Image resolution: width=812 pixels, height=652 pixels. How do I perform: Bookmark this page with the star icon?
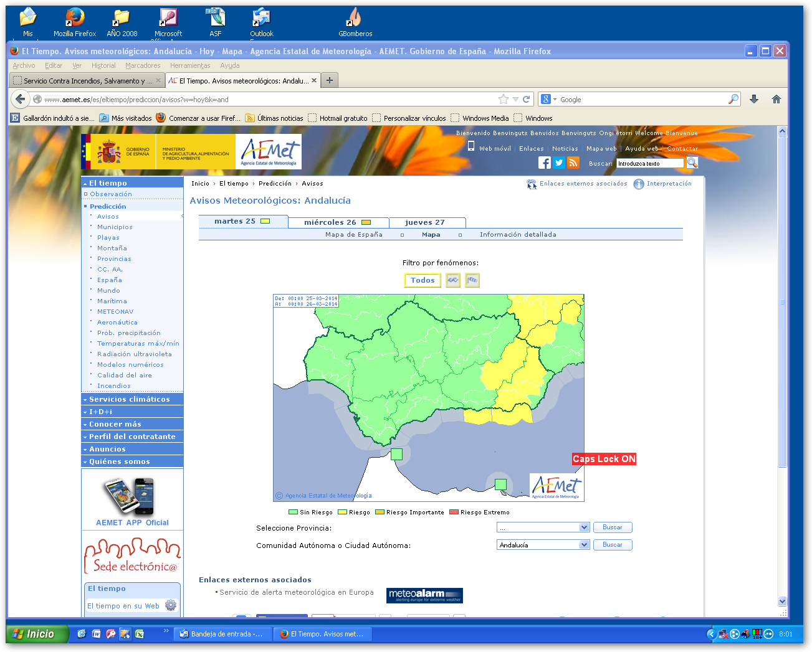coord(504,99)
